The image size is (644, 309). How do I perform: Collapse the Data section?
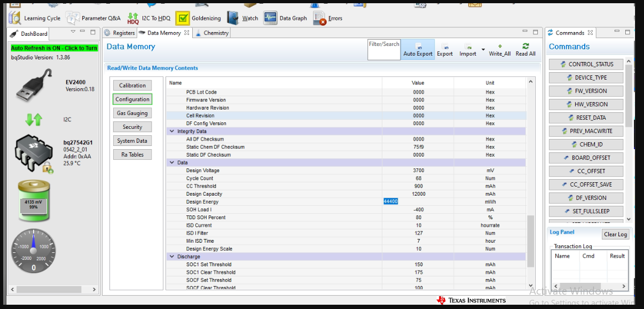click(x=172, y=163)
